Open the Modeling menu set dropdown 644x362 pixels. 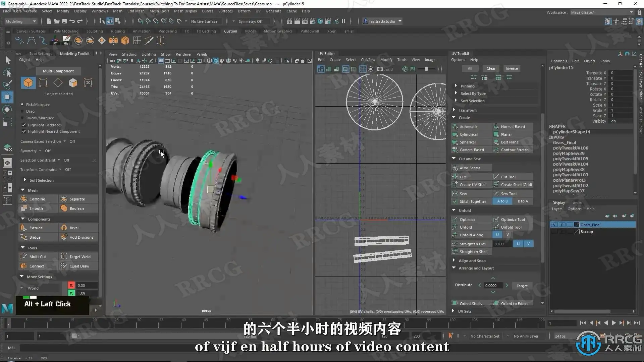pos(21,21)
